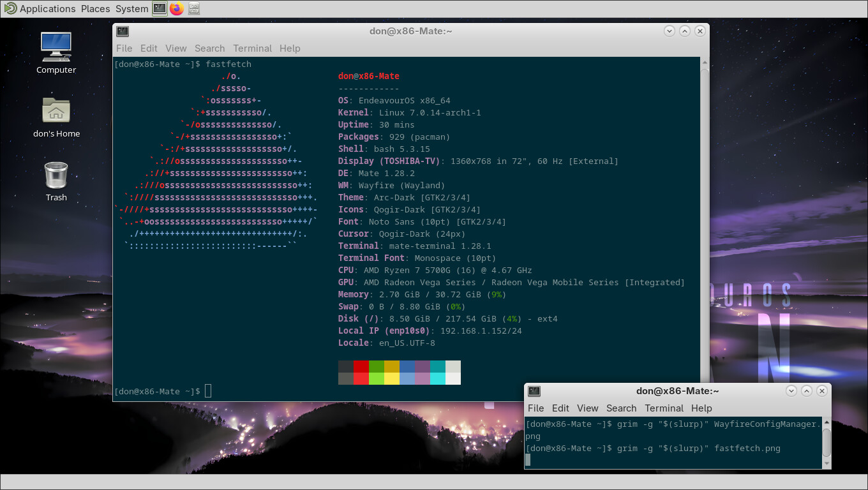This screenshot has width=868, height=490.
Task: Click the 'Icons: Qogir-Dark' line
Action: pos(410,210)
